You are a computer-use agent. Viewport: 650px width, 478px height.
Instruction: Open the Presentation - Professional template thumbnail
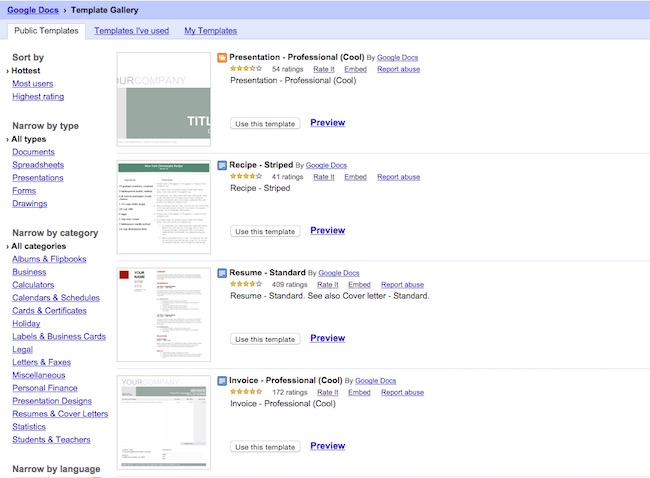164,98
